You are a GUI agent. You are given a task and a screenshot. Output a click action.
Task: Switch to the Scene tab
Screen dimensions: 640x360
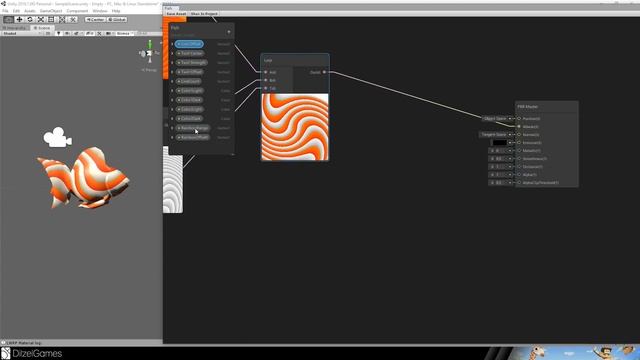coord(42,28)
